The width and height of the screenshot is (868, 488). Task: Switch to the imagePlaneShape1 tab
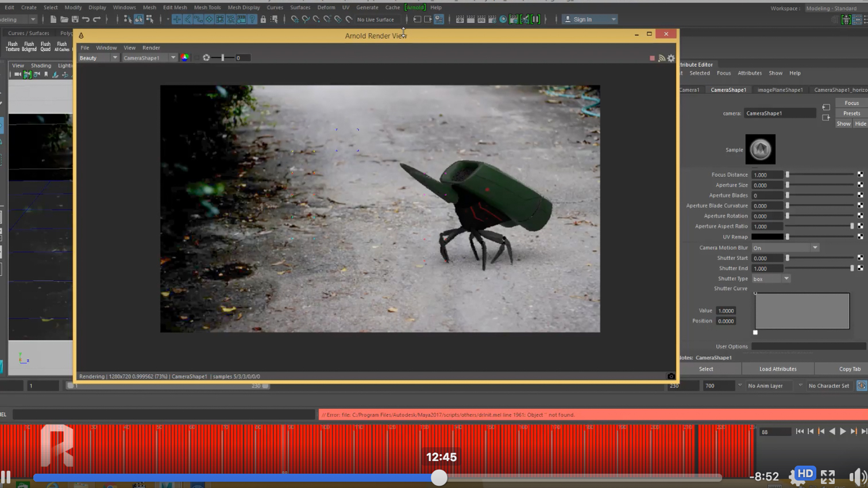click(780, 90)
